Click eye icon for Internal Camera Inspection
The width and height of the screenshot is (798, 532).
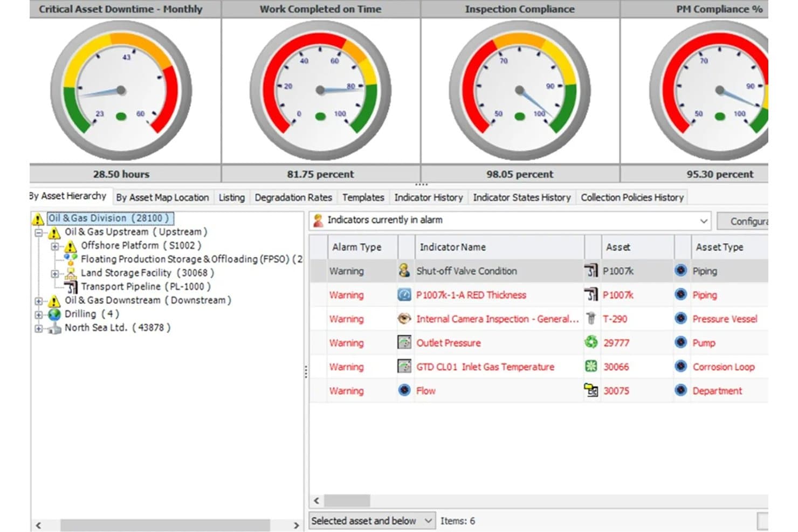pos(404,319)
